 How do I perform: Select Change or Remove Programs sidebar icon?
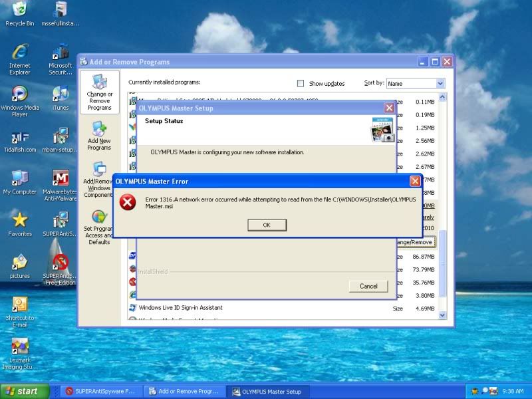click(99, 92)
